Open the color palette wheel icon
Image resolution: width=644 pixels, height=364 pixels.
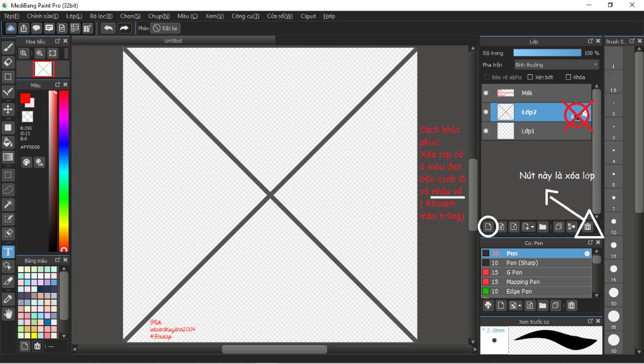point(26,162)
